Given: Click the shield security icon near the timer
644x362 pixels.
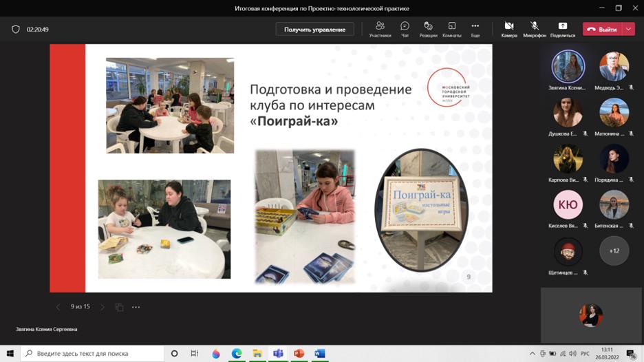Looking at the screenshot, I should click(x=16, y=30).
